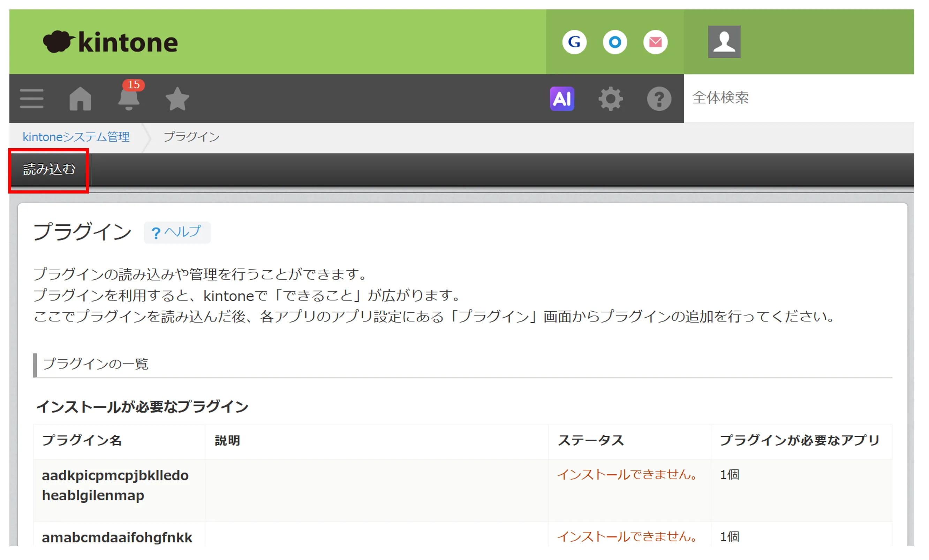
Task: Click the kintone logo
Action: coord(110,42)
